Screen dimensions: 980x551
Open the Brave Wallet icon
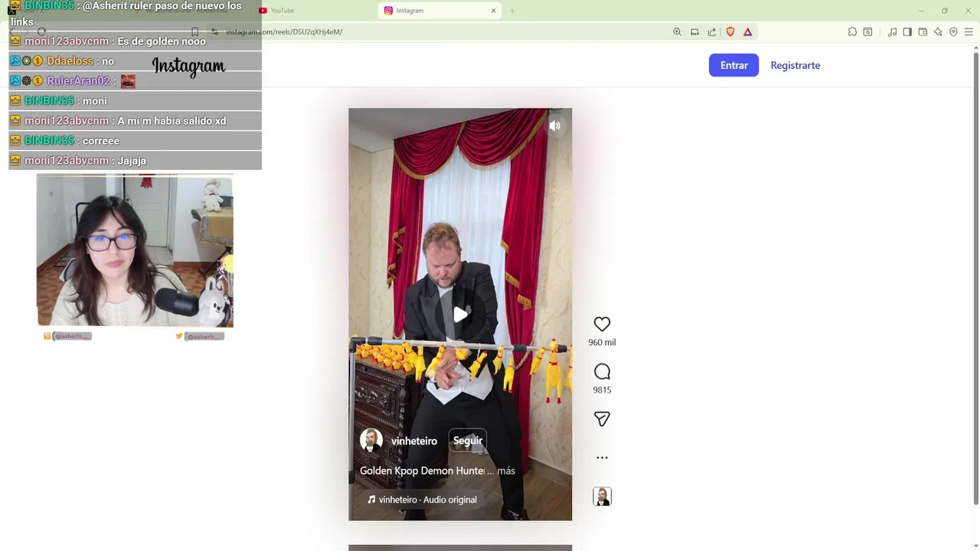coord(923,32)
